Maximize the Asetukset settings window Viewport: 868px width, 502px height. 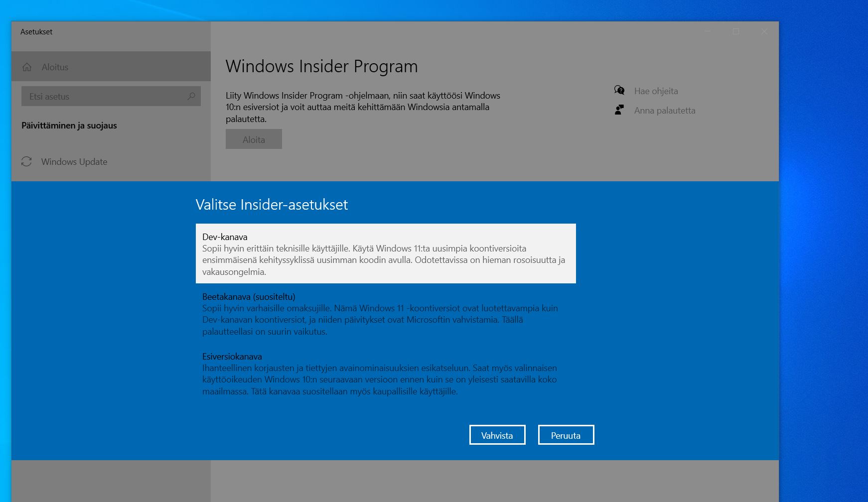[736, 31]
